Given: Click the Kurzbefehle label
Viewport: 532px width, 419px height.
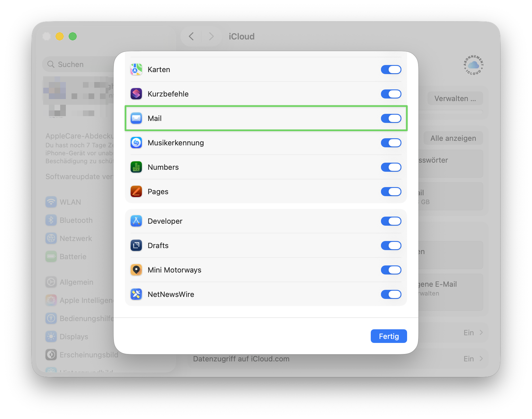Looking at the screenshot, I should pos(168,94).
